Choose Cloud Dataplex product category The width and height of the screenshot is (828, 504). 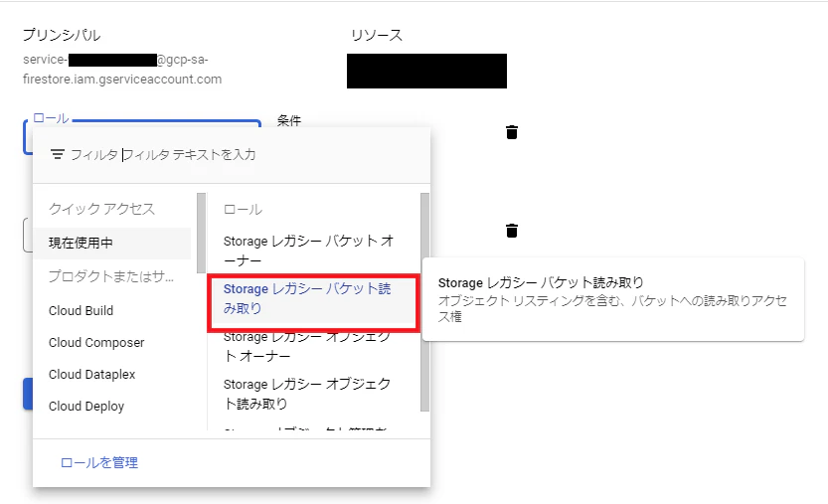pyautogui.click(x=91, y=374)
